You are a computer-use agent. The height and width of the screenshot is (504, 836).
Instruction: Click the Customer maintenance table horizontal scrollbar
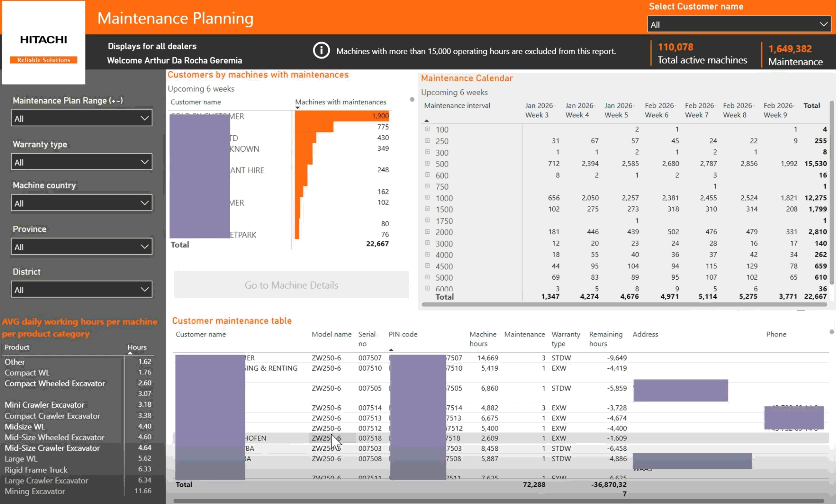(x=498, y=501)
